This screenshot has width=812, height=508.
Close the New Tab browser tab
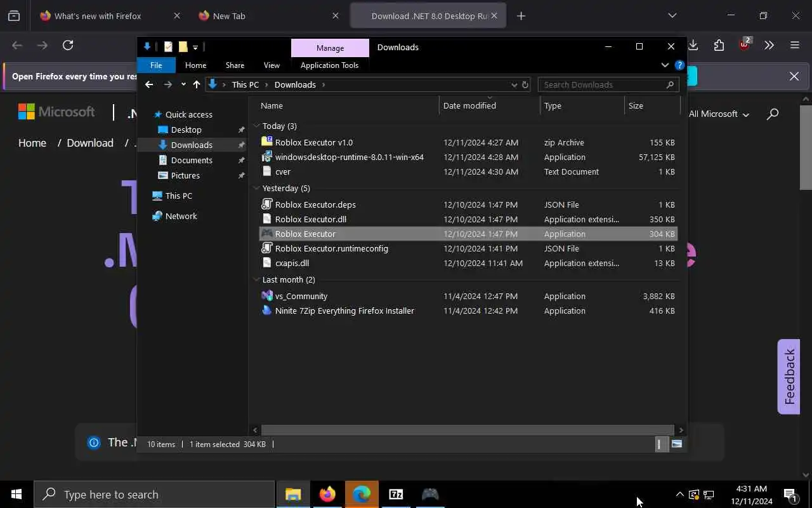[x=336, y=16]
